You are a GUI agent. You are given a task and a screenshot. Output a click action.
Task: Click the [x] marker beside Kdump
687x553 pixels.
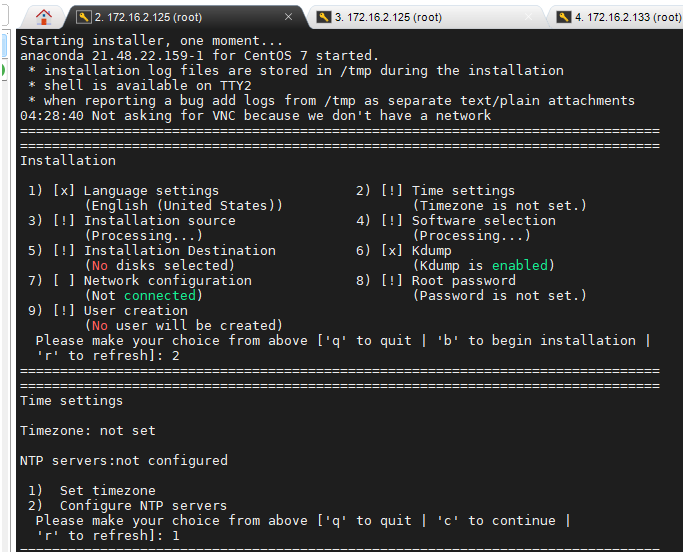(392, 251)
